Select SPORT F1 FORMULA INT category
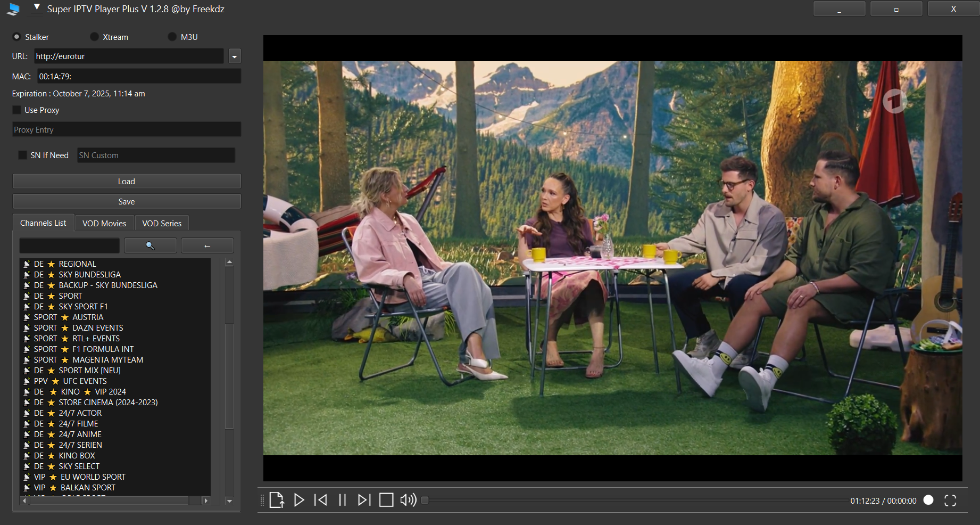The height and width of the screenshot is (525, 980). click(x=115, y=349)
